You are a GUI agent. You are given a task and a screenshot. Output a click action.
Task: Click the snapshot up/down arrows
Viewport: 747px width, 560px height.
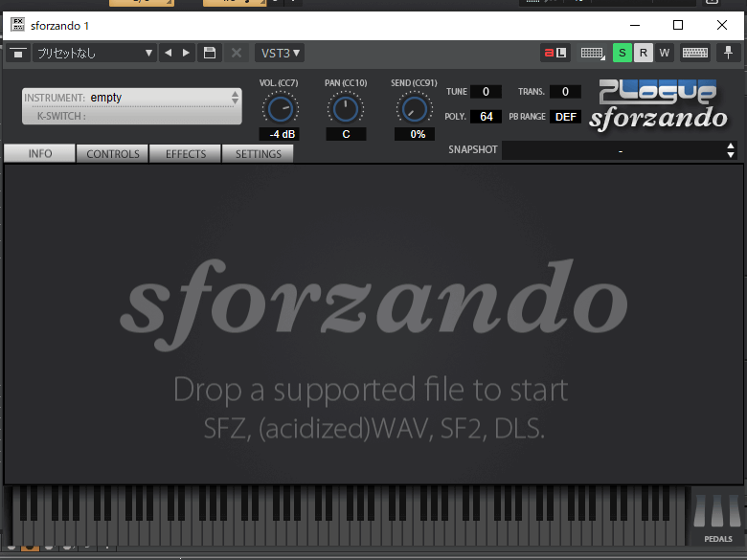[731, 150]
